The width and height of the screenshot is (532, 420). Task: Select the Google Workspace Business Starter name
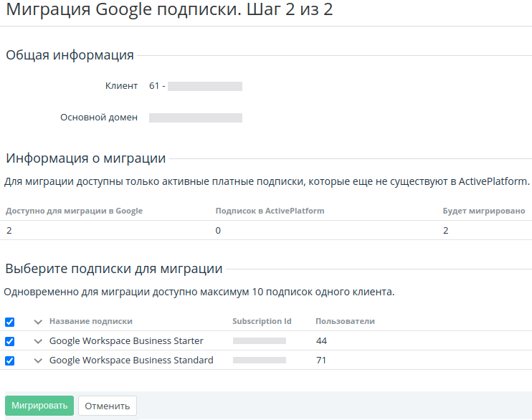[126, 340]
